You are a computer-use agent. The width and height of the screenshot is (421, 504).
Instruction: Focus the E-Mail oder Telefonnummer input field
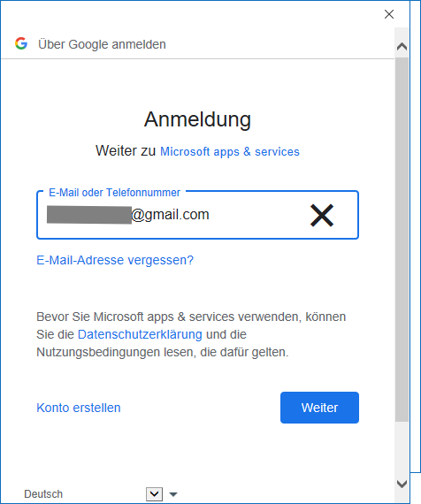pyautogui.click(x=197, y=215)
